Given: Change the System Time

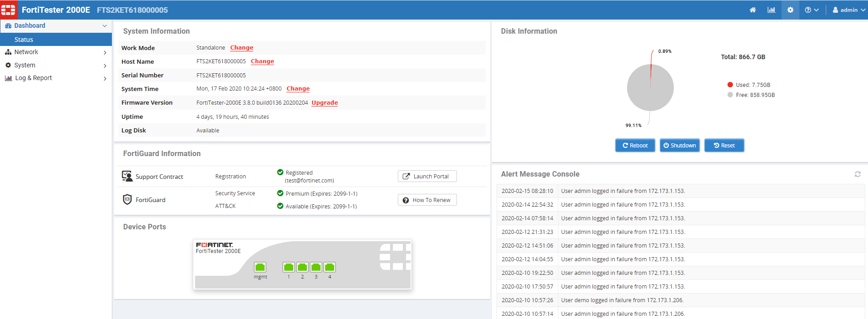Looking at the screenshot, I should pos(298,89).
